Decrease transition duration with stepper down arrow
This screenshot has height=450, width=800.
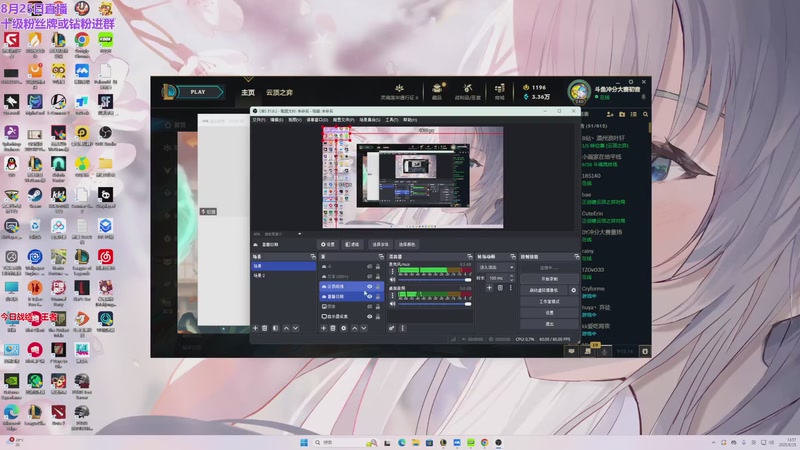(511, 280)
